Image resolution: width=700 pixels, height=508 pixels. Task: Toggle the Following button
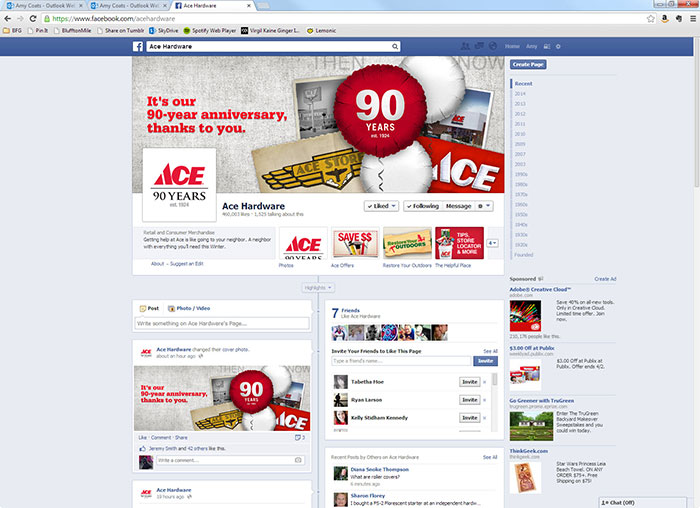click(423, 206)
